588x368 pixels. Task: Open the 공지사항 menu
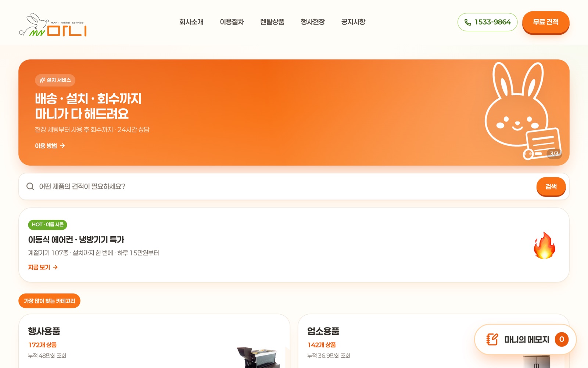353,22
